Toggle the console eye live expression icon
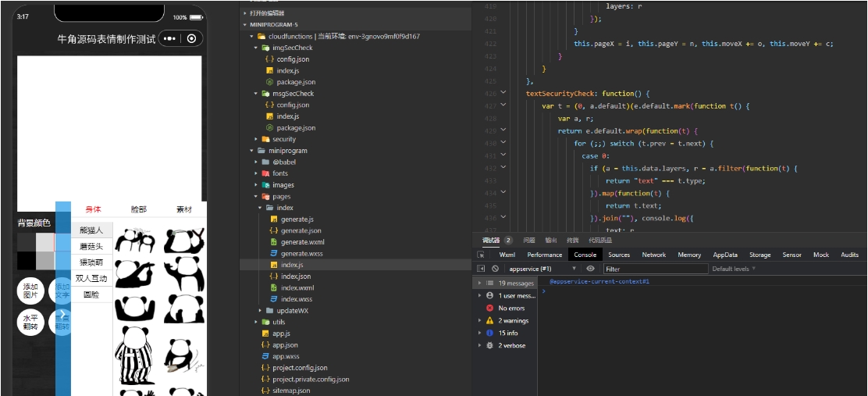Screen dimensions: 868x396 [590, 269]
